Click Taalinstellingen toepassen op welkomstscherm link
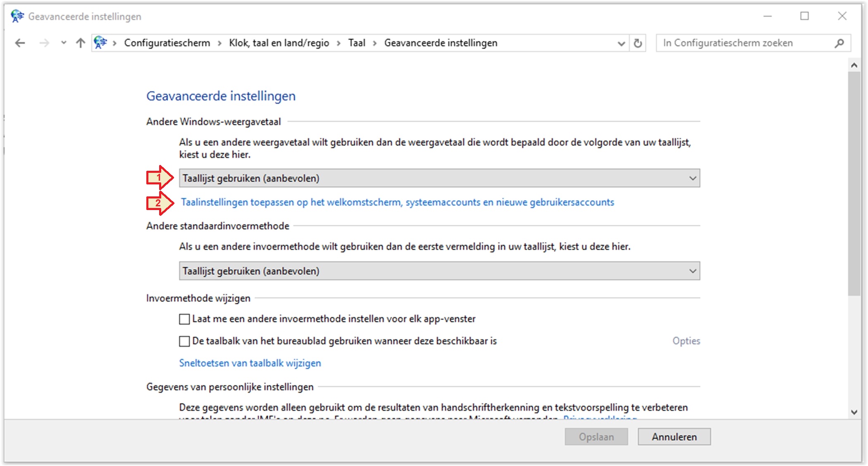The width and height of the screenshot is (868, 466). (x=397, y=202)
